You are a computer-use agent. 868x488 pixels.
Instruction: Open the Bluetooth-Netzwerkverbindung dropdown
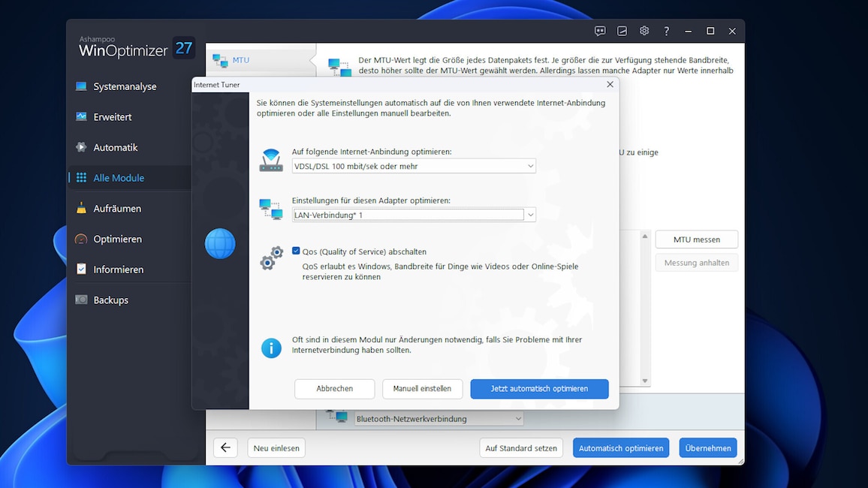439,419
